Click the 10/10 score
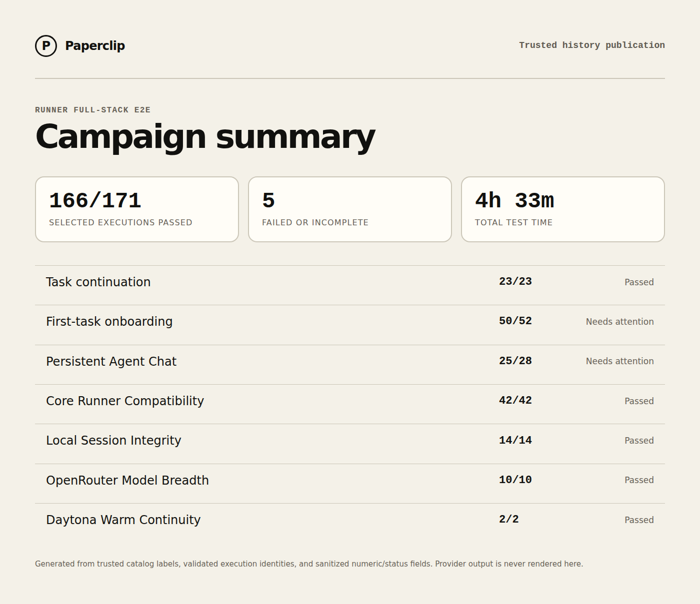700x604 pixels. [x=515, y=480]
